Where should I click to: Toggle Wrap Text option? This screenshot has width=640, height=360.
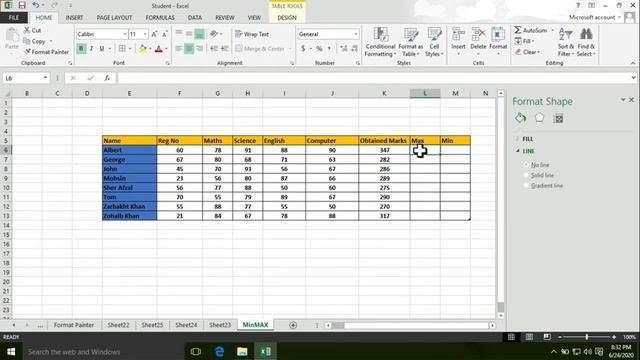252,34
